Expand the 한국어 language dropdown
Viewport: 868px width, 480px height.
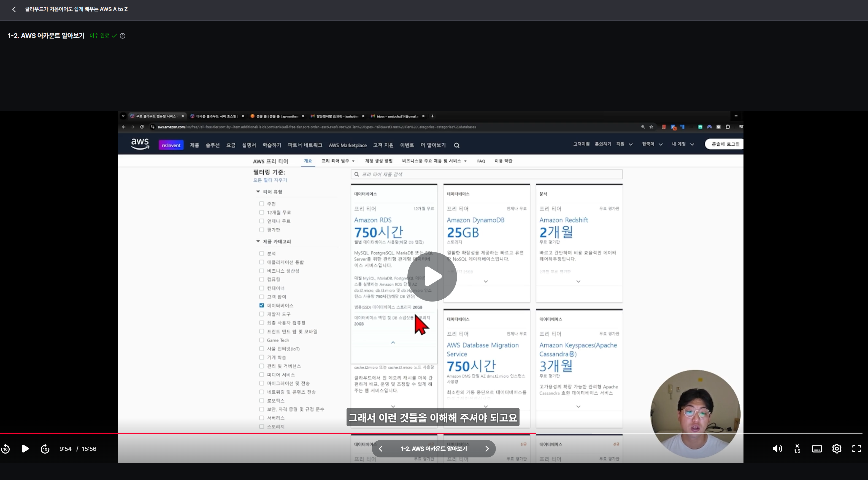652,144
